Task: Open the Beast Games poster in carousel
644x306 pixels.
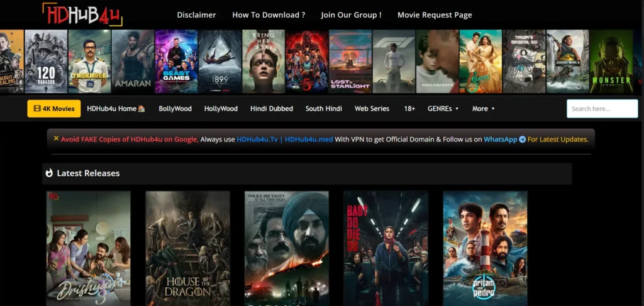Action: pyautogui.click(x=176, y=61)
